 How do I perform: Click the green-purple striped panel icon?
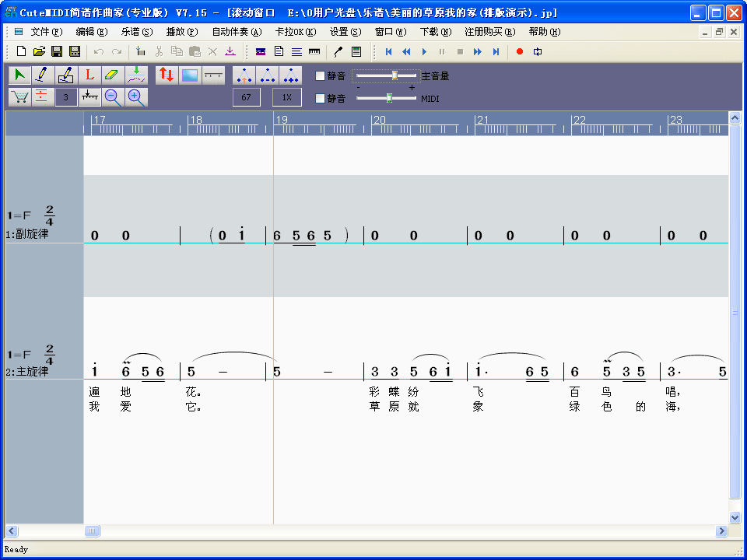coord(356,51)
